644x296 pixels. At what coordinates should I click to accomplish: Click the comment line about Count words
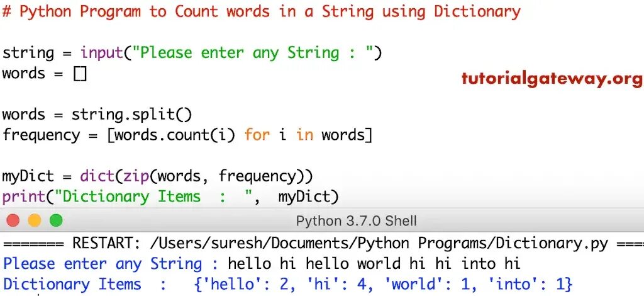[x=261, y=12]
